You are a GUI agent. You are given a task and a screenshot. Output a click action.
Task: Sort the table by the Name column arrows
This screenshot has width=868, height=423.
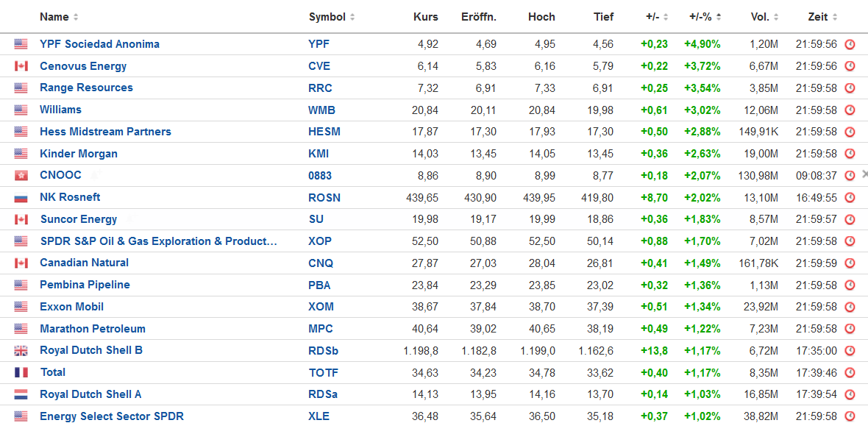tap(76, 17)
